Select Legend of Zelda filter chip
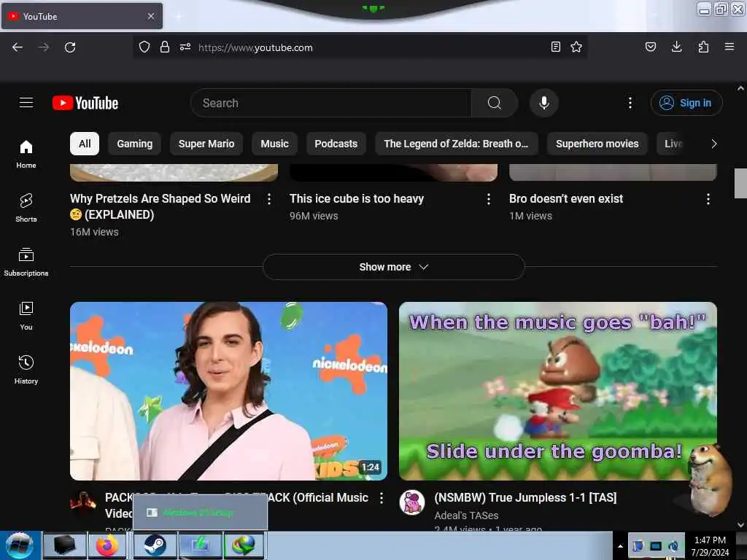The width and height of the screenshot is (747, 560). (457, 144)
